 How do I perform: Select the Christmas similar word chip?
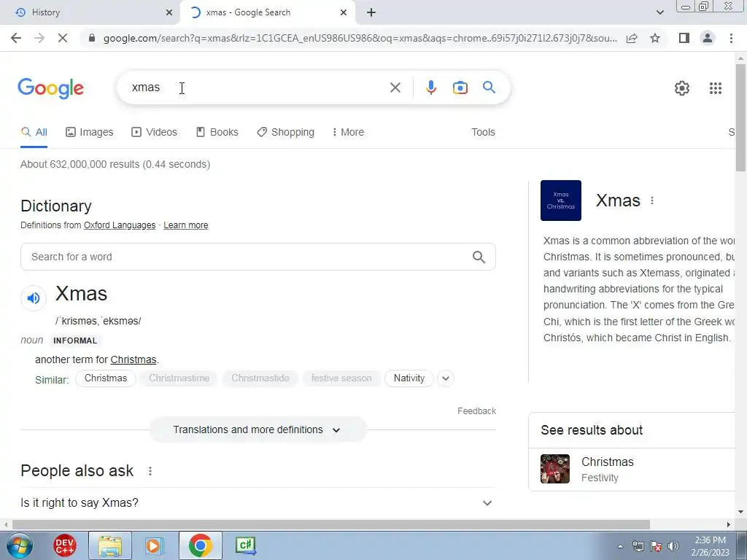pyautogui.click(x=106, y=378)
